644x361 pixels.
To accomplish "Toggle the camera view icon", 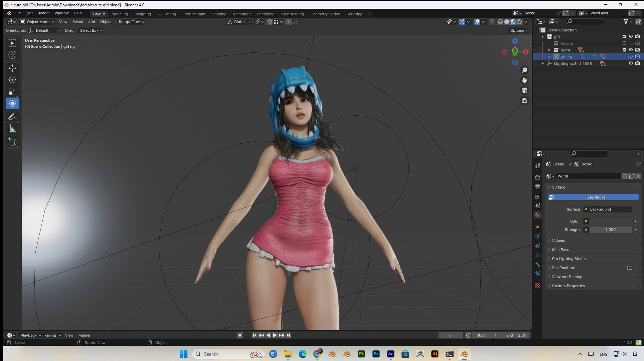I will click(x=524, y=90).
